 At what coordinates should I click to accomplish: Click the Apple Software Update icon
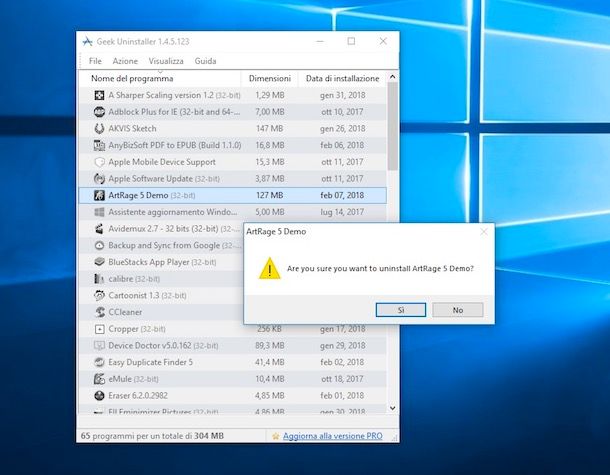point(99,179)
